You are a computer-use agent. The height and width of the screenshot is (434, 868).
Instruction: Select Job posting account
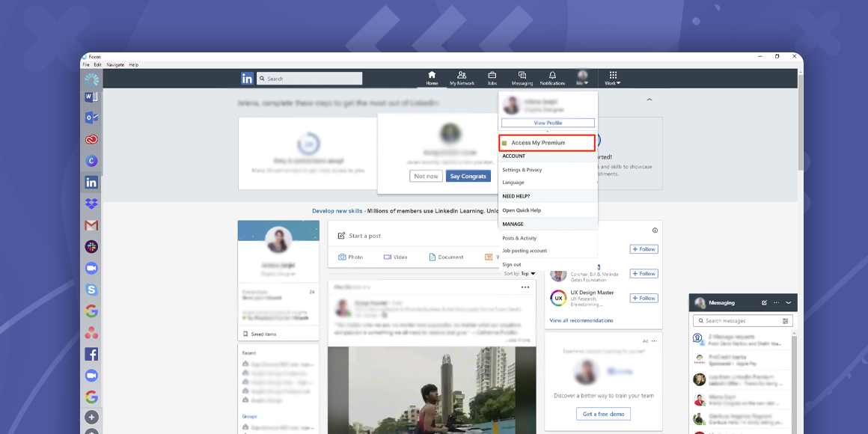coord(525,251)
